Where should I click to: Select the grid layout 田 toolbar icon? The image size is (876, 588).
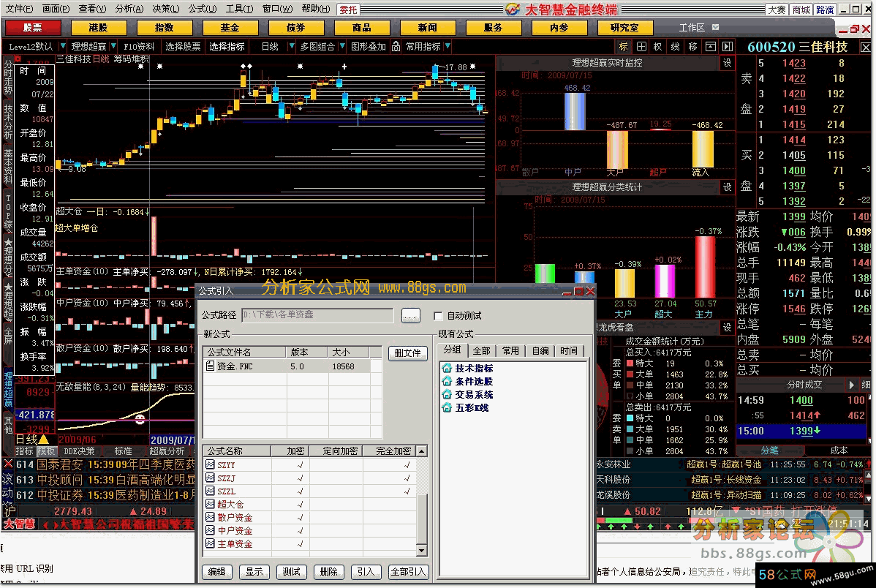click(x=641, y=46)
